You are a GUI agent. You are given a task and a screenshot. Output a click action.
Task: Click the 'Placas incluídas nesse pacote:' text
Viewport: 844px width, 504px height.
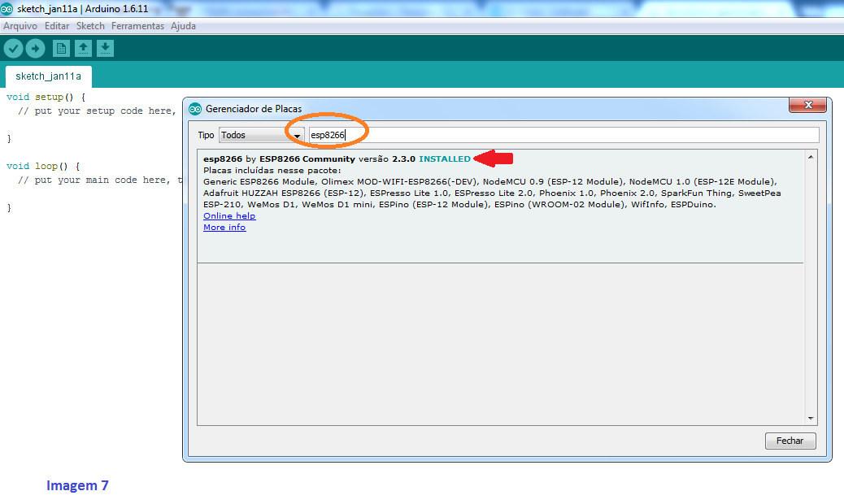272,170
